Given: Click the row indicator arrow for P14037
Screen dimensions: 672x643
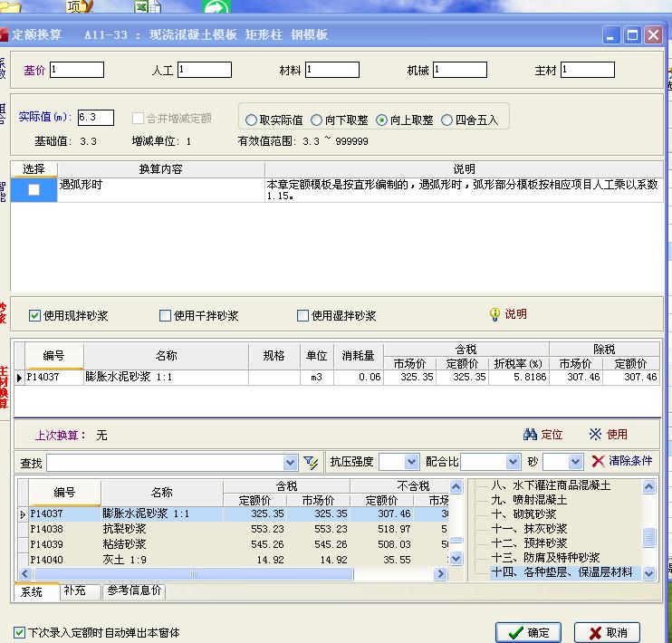Looking at the screenshot, I should pos(19,378).
